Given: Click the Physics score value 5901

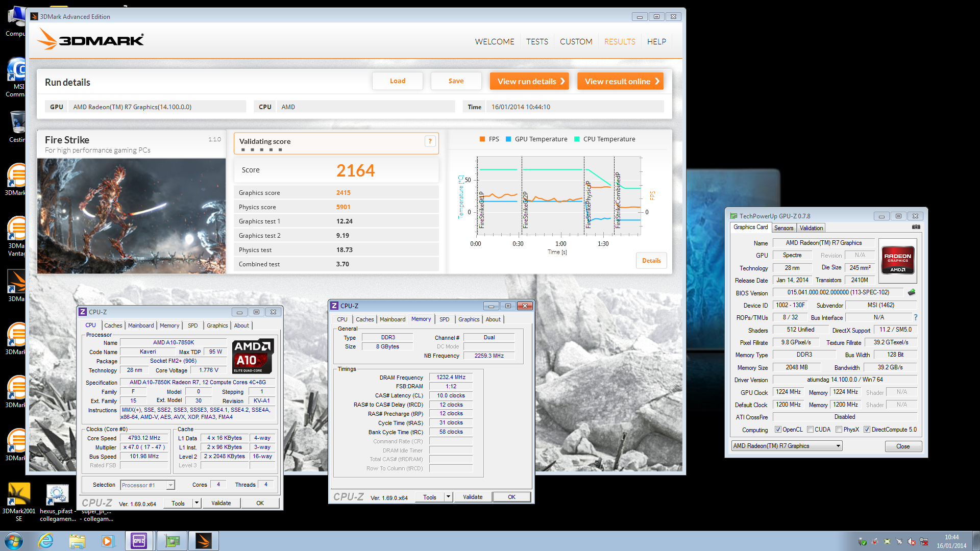Looking at the screenshot, I should [x=343, y=207].
